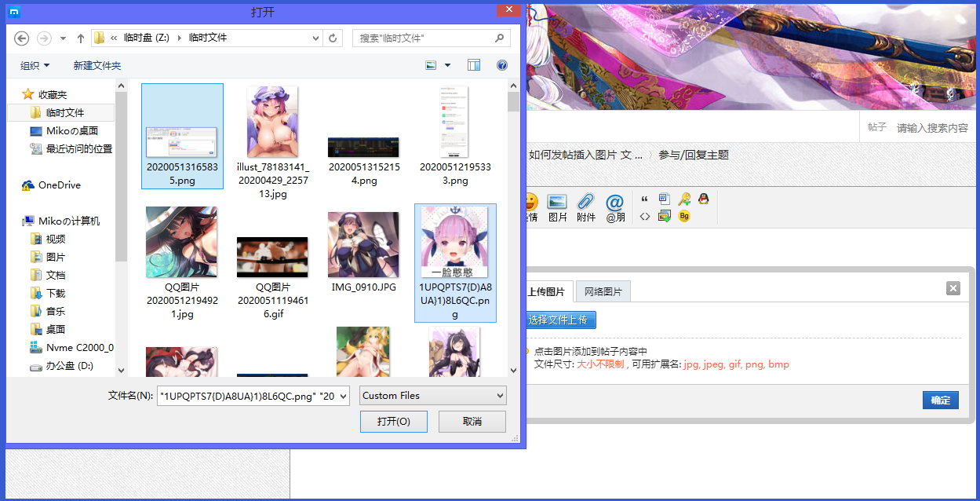Open the help question mark icon
Image resolution: width=980 pixels, height=501 pixels.
click(x=501, y=65)
